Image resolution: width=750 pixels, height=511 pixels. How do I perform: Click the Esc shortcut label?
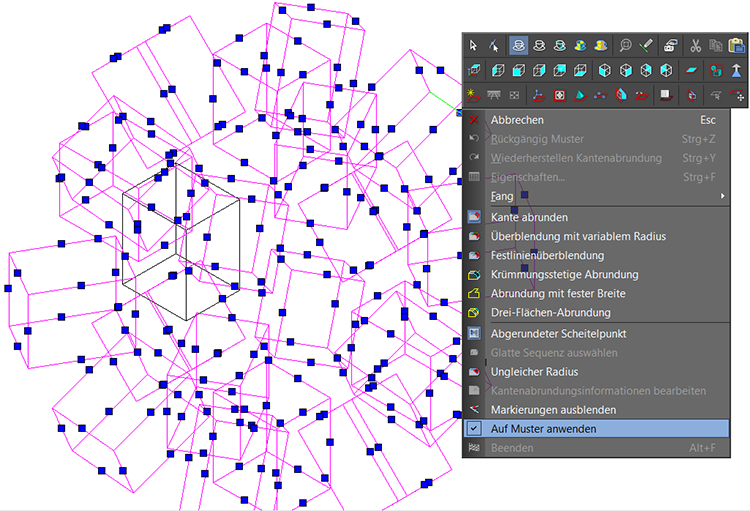pyautogui.click(x=708, y=120)
